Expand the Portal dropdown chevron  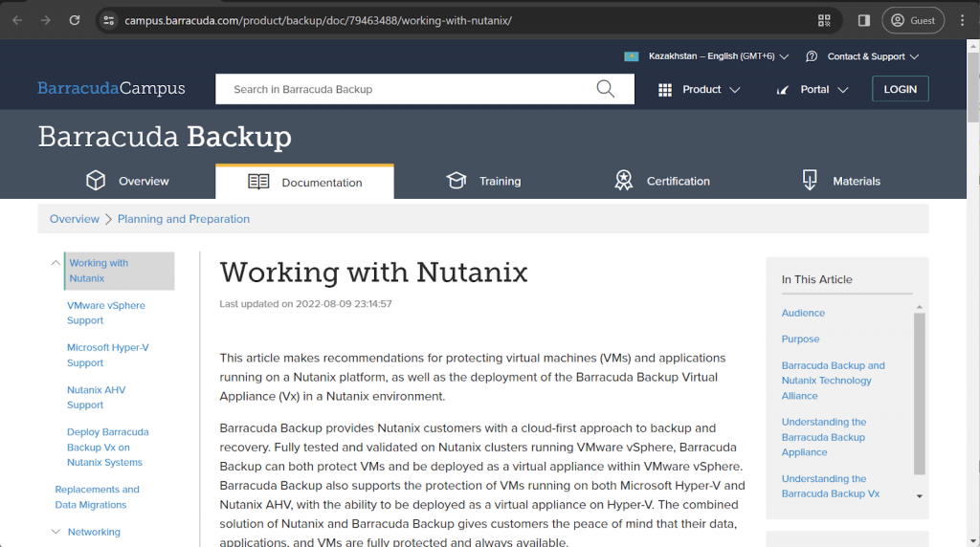(843, 90)
